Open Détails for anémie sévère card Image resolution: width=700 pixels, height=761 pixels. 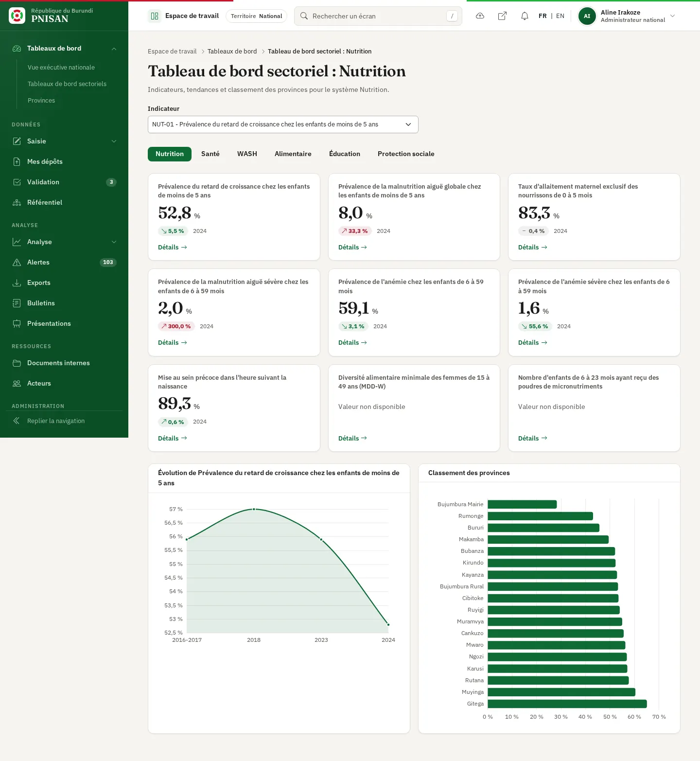[533, 342]
